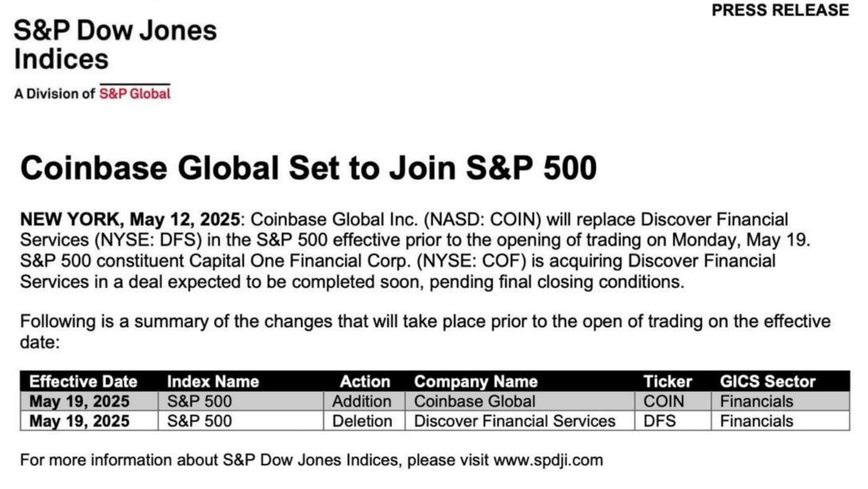Select the Discover Financial Services table cell
The height and width of the screenshot is (489, 868).
pyautogui.click(x=515, y=421)
